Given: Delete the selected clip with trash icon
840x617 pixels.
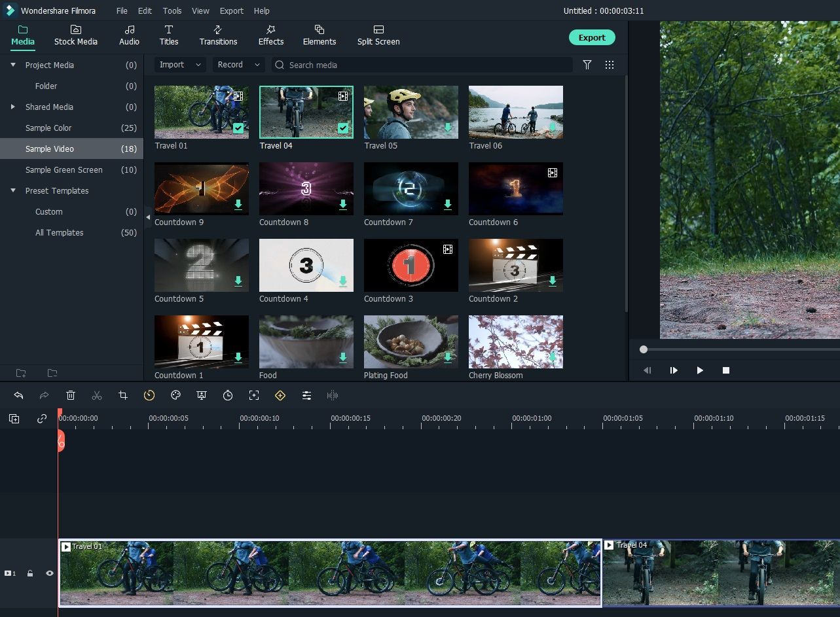Looking at the screenshot, I should (71, 395).
